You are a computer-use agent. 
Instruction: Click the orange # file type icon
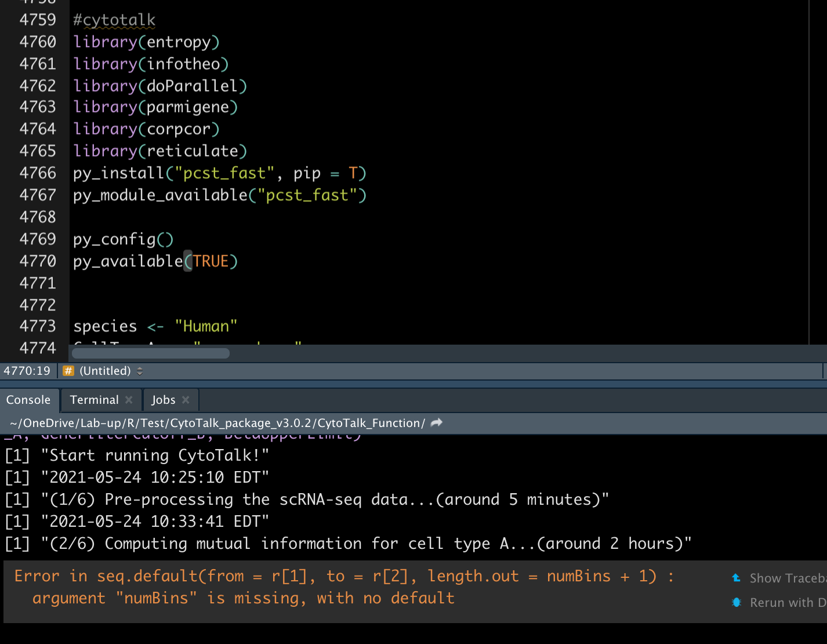click(68, 370)
